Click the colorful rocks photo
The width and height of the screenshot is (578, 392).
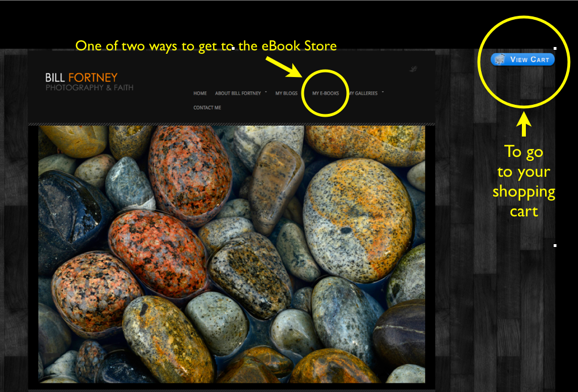231,254
